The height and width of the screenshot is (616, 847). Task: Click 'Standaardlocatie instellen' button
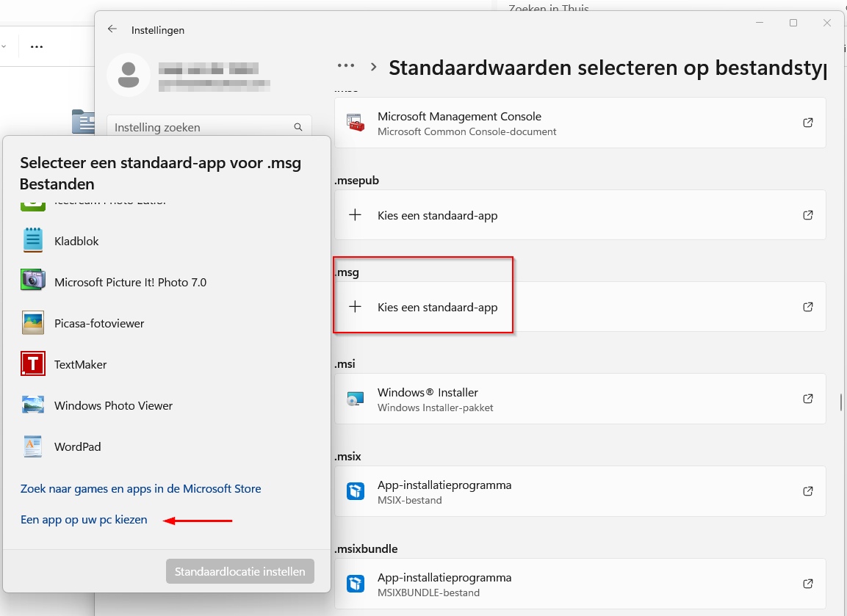tap(239, 570)
